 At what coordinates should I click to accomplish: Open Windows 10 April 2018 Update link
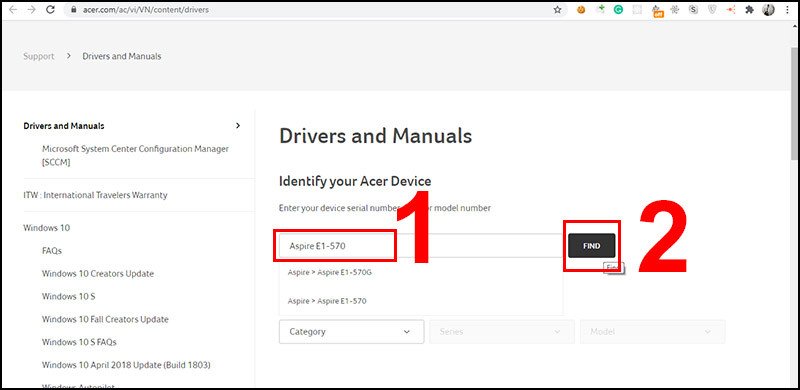[126, 365]
